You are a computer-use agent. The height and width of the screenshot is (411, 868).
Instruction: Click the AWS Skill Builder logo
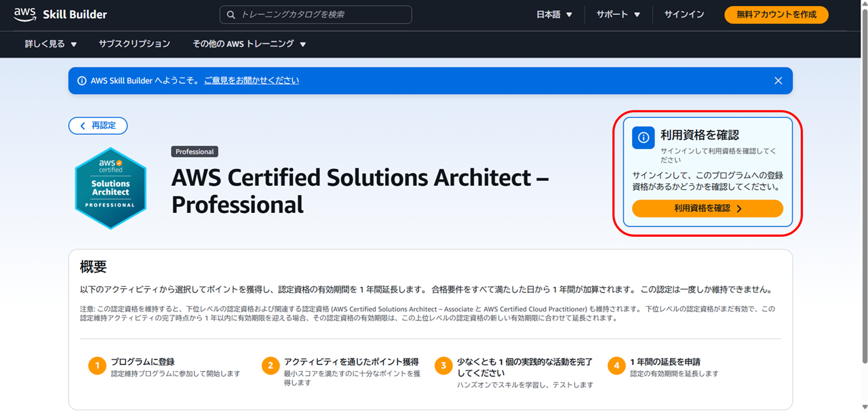60,14
